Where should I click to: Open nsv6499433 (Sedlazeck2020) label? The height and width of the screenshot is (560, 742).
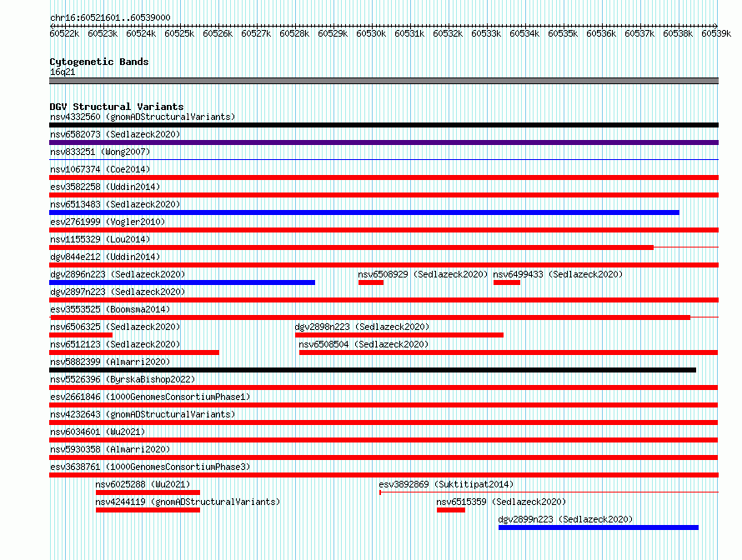(558, 274)
